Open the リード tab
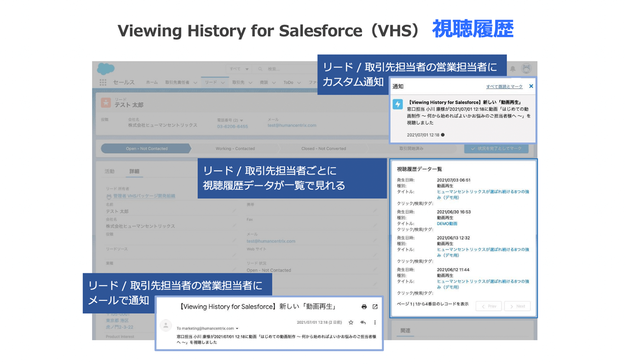 point(211,82)
